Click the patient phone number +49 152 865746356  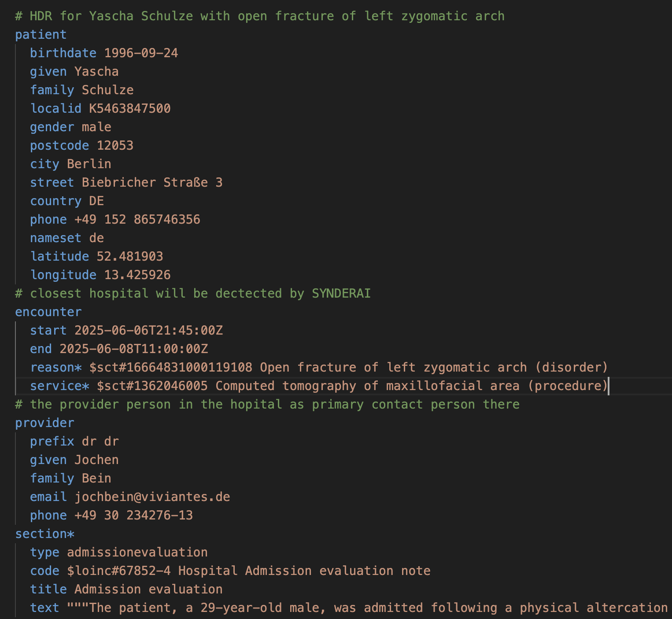137,220
